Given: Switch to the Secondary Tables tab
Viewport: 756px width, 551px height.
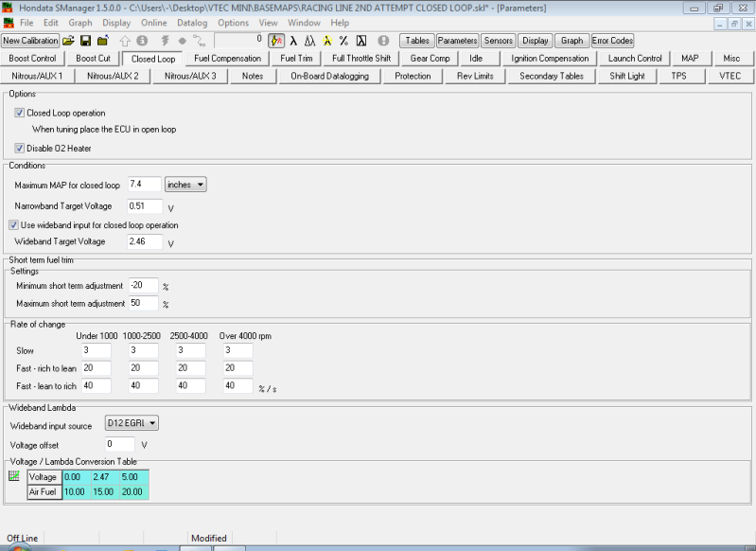Looking at the screenshot, I should click(551, 77).
